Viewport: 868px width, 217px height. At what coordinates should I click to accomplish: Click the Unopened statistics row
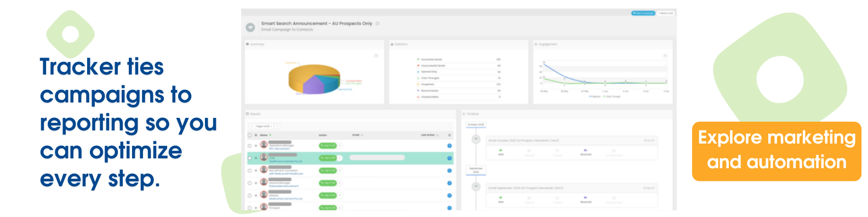459,84
